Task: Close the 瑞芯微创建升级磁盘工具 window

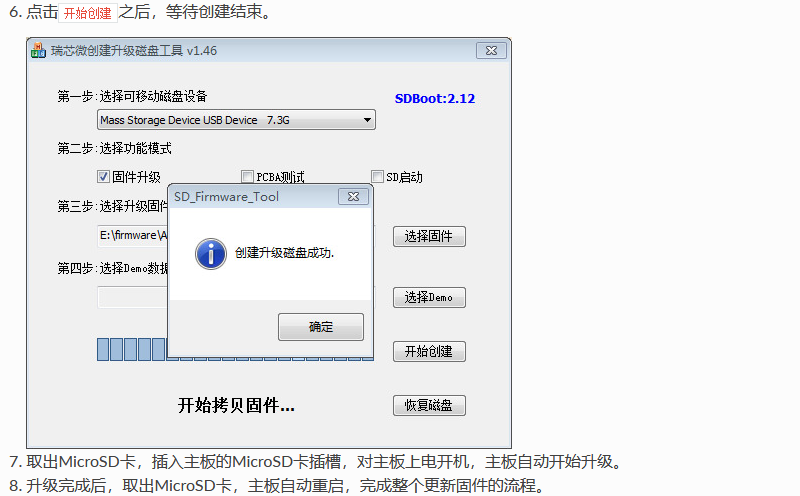Action: (x=491, y=51)
